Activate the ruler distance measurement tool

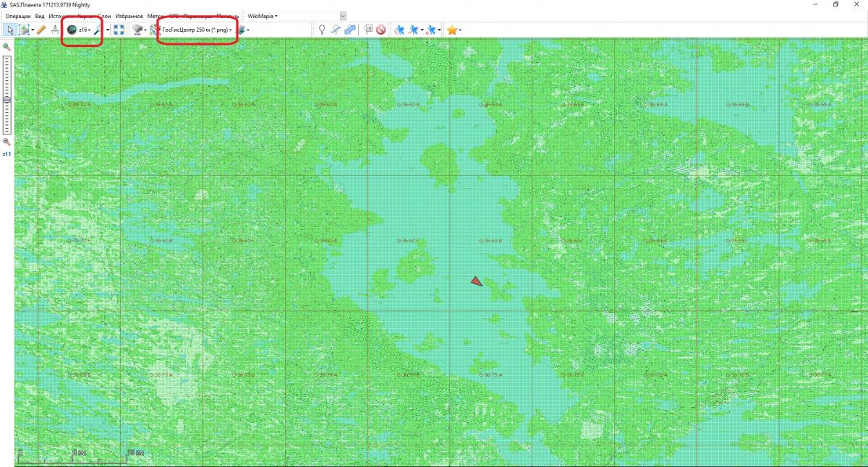tap(41, 30)
